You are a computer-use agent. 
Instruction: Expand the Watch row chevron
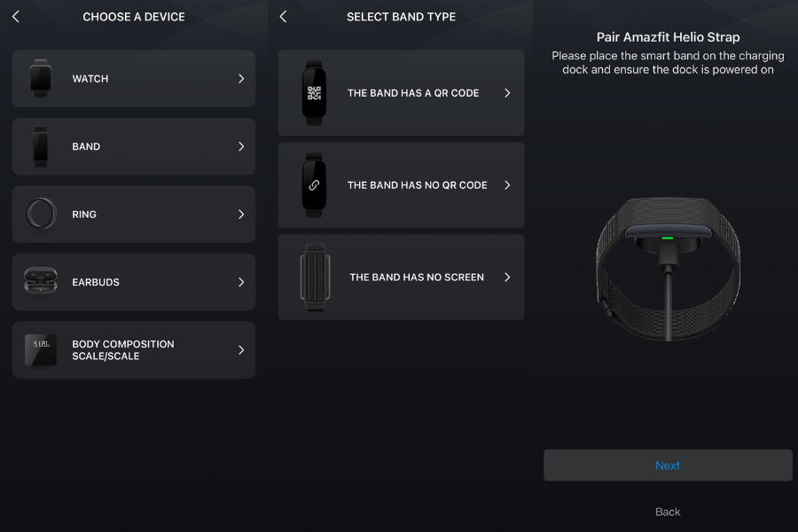(x=241, y=78)
